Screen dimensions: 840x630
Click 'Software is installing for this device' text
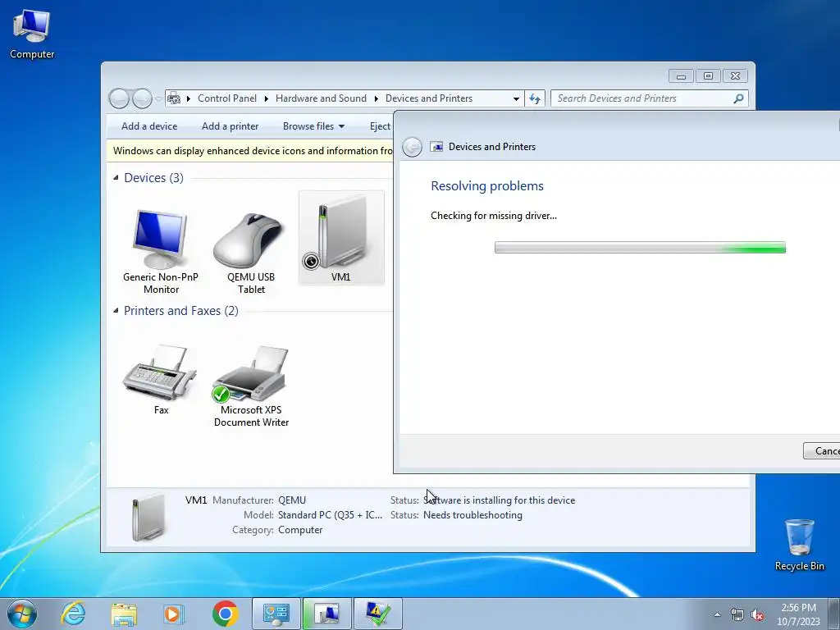[x=499, y=500]
